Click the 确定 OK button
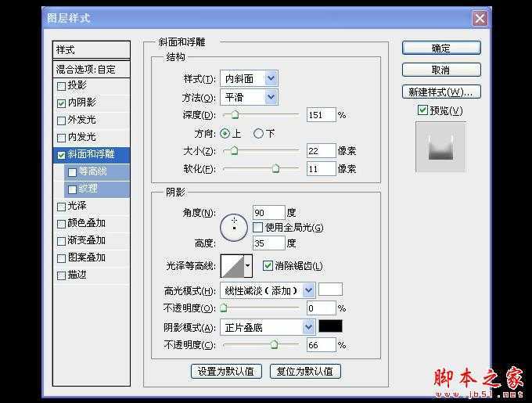This screenshot has height=403, width=532. click(441, 49)
